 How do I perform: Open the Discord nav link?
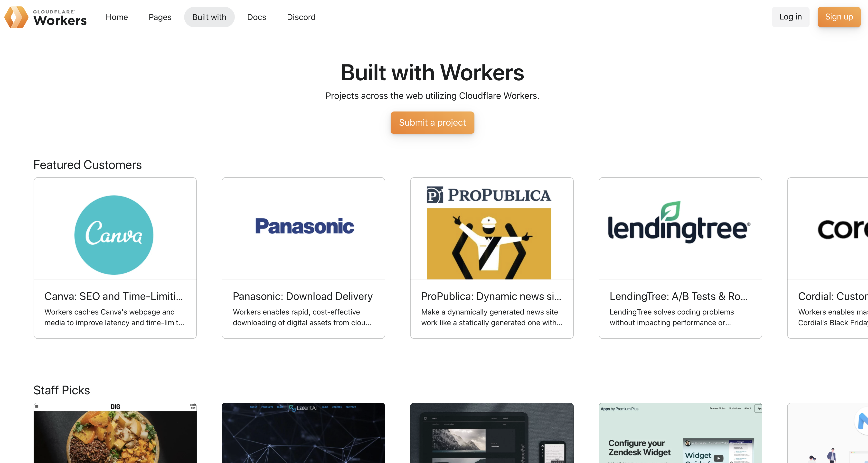[x=301, y=17]
